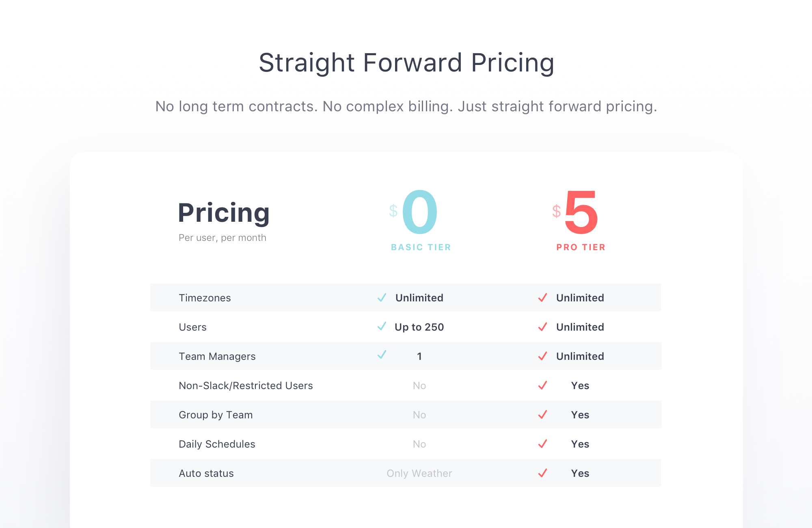Click the red checkmark in the Group by Team row
812x528 pixels.
click(542, 415)
